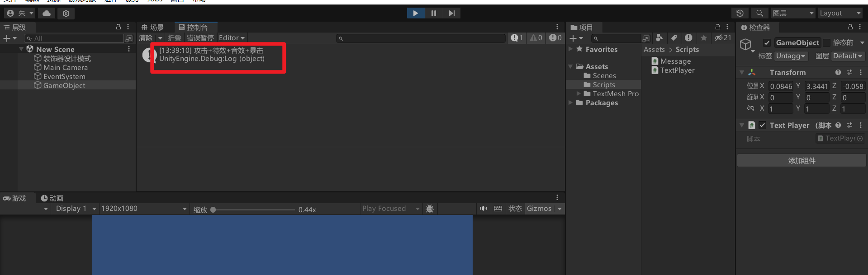Open New Scene options kebab menu
The image size is (868, 275).
(x=129, y=49)
